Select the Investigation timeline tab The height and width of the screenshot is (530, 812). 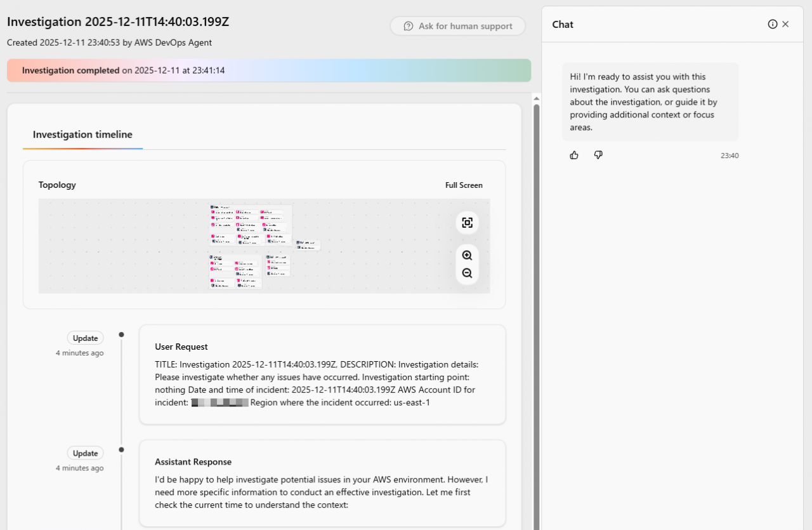(x=82, y=135)
